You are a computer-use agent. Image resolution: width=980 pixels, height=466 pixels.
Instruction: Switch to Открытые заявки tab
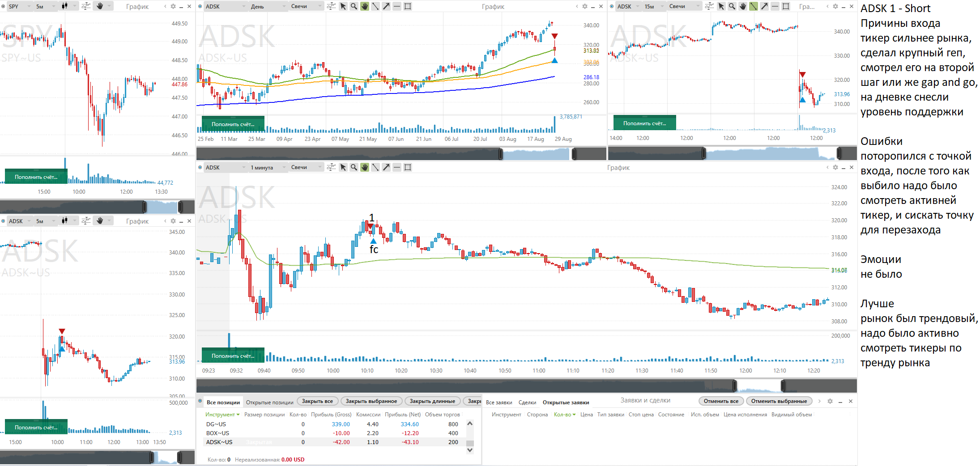[566, 402]
